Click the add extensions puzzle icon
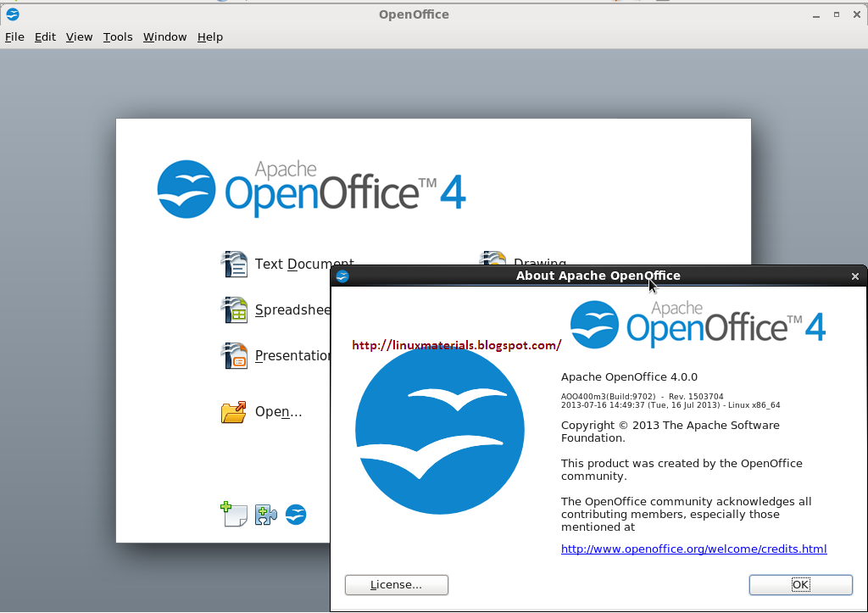 coord(265,515)
